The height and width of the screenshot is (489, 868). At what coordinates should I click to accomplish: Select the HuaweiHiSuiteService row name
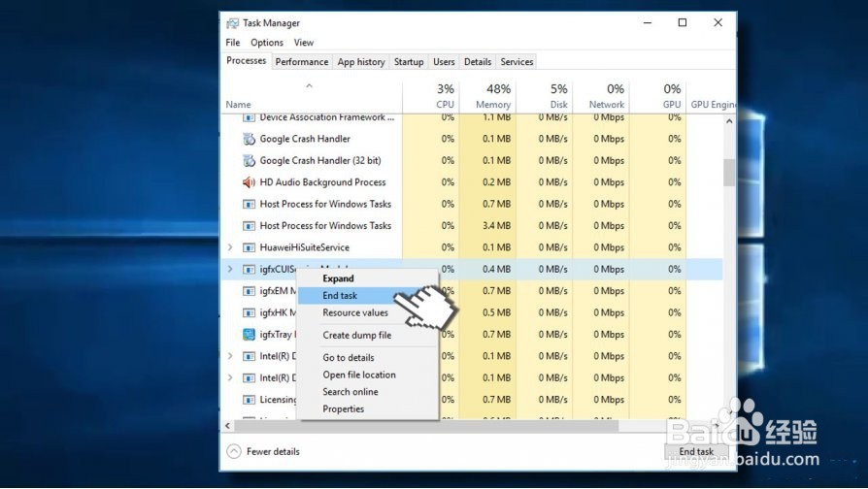point(305,247)
